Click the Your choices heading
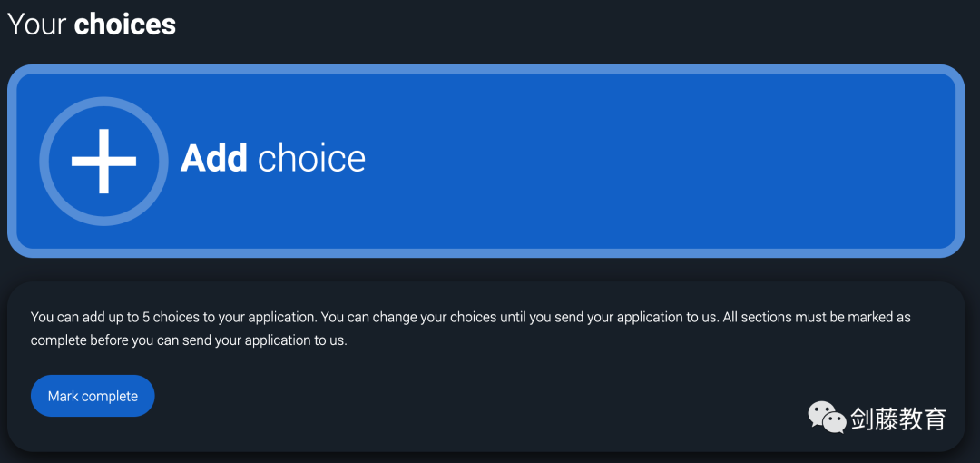 pos(92,24)
